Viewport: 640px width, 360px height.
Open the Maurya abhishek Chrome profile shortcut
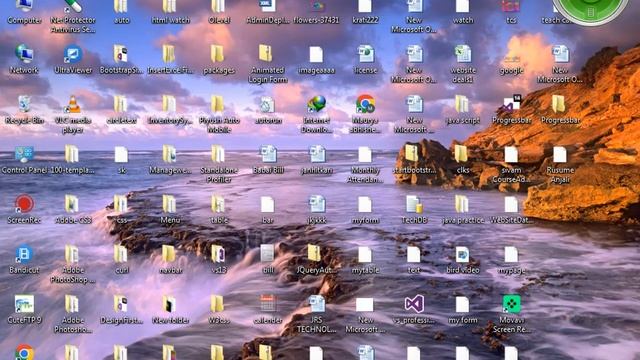coord(365,104)
